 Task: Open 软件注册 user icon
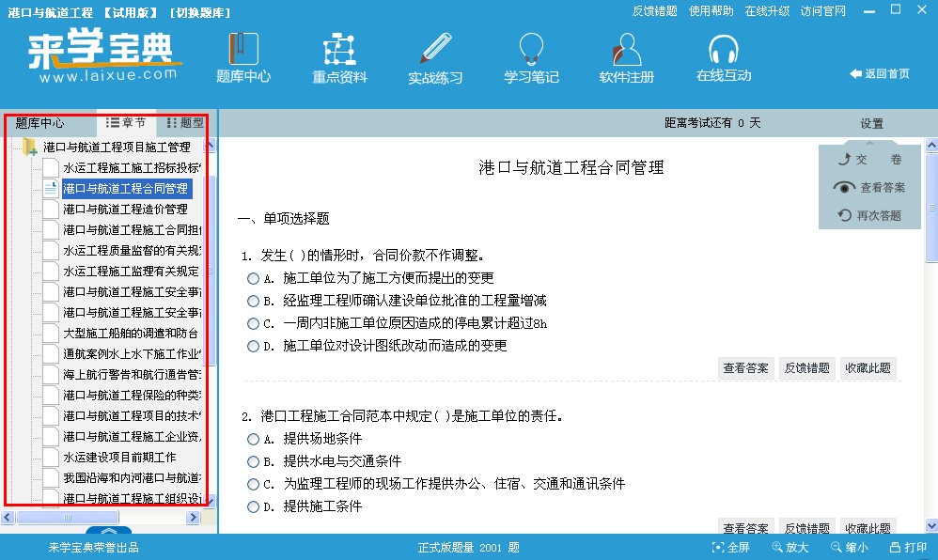click(x=626, y=49)
